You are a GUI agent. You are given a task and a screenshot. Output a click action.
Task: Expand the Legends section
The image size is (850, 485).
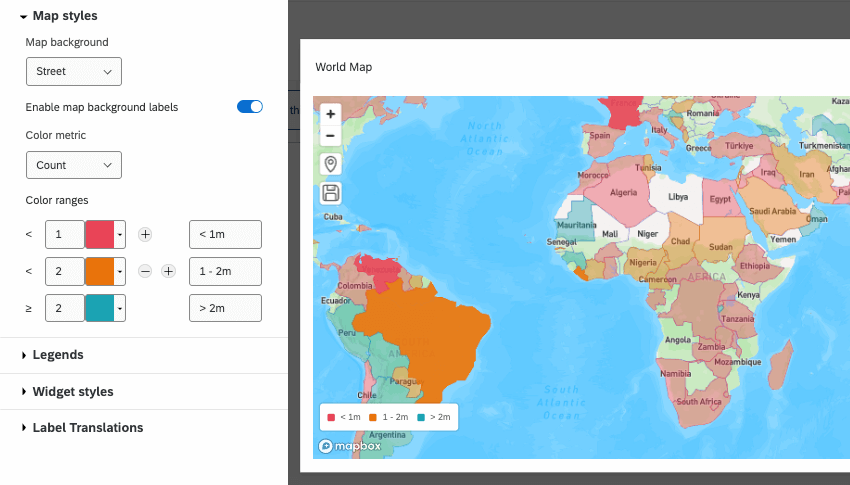(53, 355)
